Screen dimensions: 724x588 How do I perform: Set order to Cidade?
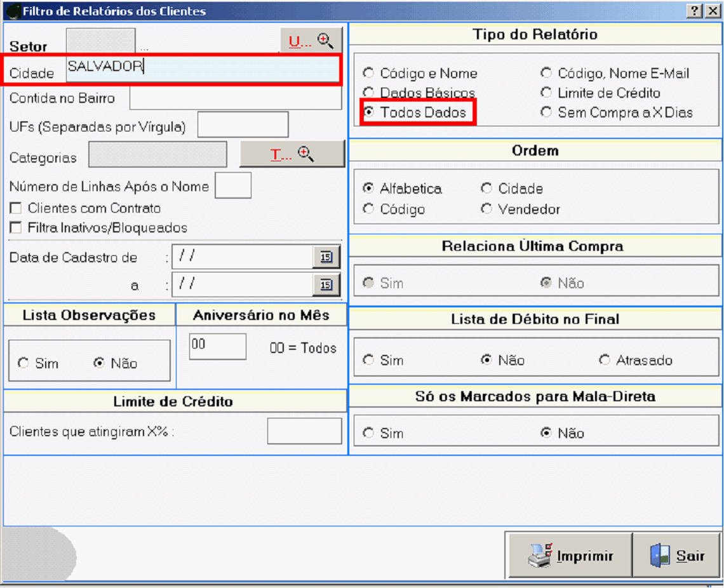pyautogui.click(x=486, y=189)
